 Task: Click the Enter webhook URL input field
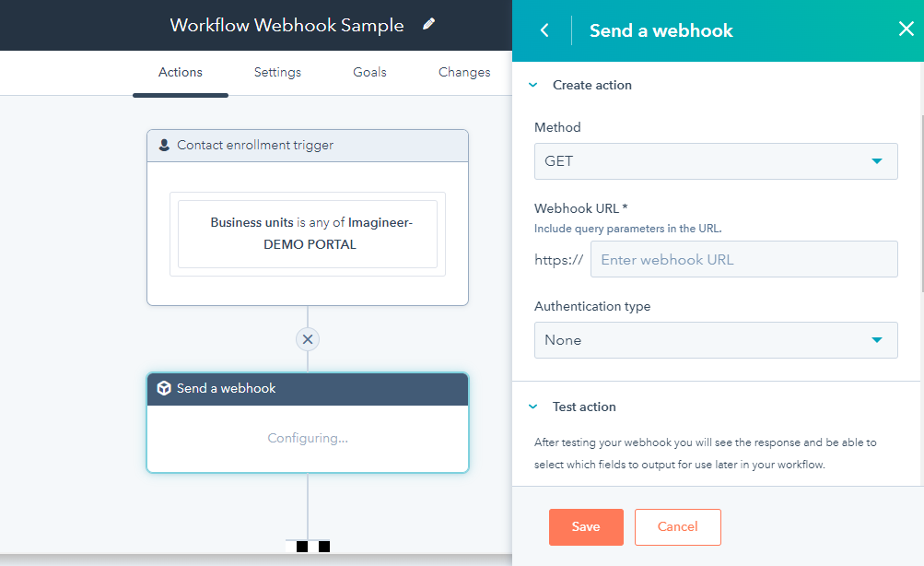[743, 259]
